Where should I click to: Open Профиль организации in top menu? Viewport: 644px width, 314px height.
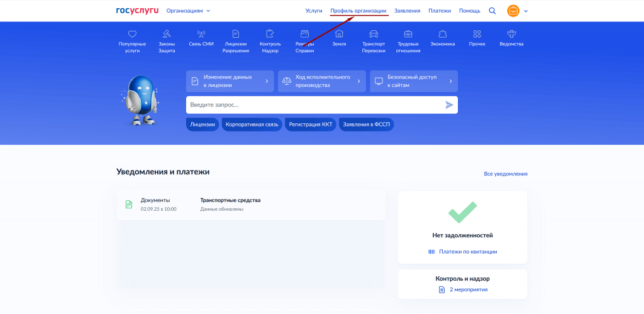(358, 11)
